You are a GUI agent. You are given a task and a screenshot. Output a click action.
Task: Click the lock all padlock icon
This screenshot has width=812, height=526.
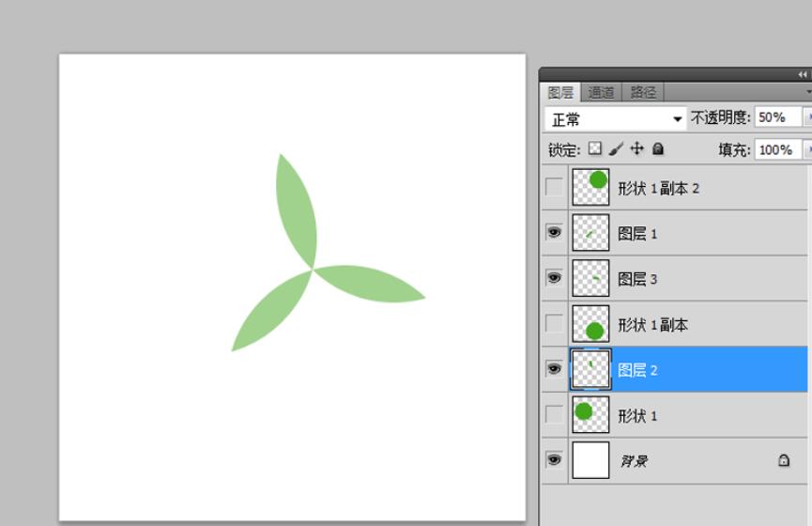[658, 148]
